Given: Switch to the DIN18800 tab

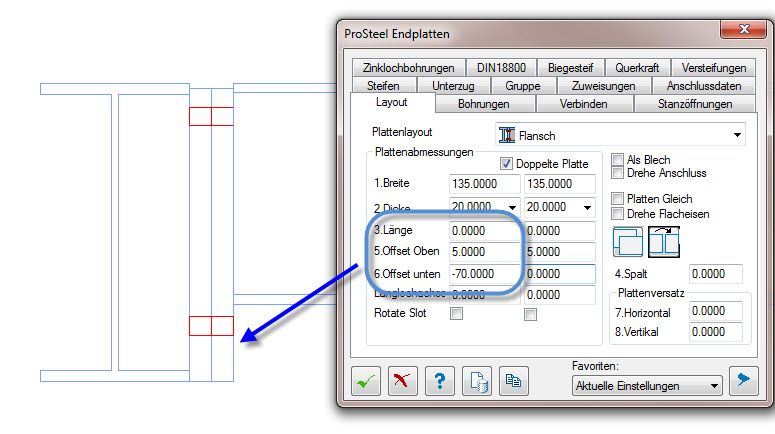Looking at the screenshot, I should click(501, 68).
